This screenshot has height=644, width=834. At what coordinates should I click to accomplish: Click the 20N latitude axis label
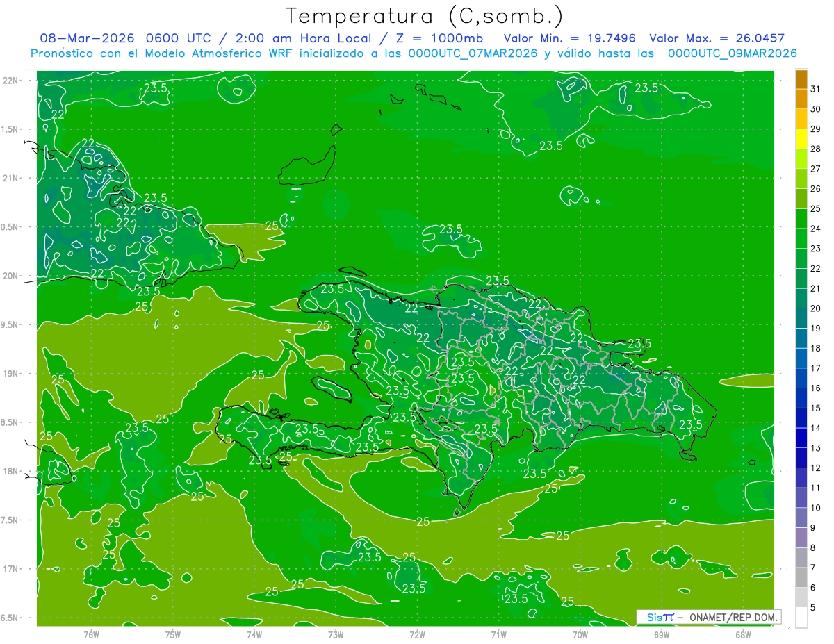coord(11,276)
